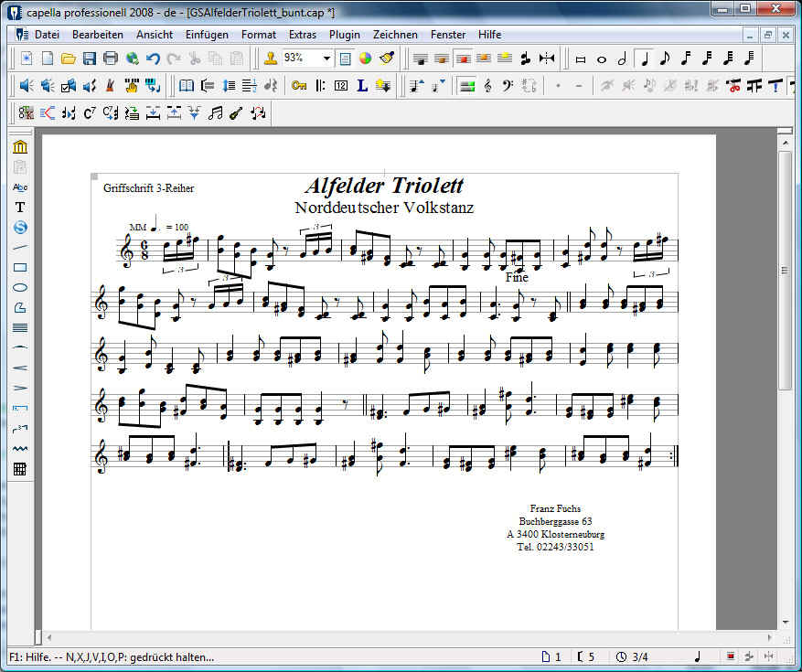The image size is (802, 672).
Task: Click the Save floppy disk icon
Action: click(x=90, y=59)
